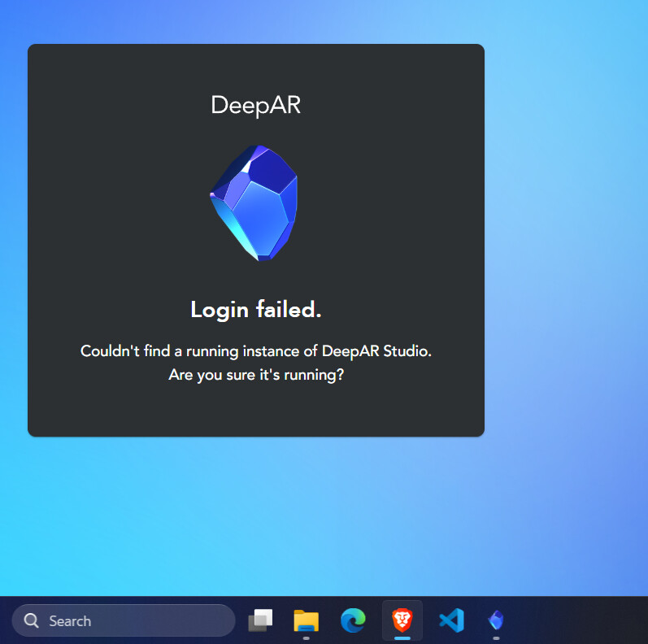
Task: Click the DeepAR crystal logo
Action: 254,203
